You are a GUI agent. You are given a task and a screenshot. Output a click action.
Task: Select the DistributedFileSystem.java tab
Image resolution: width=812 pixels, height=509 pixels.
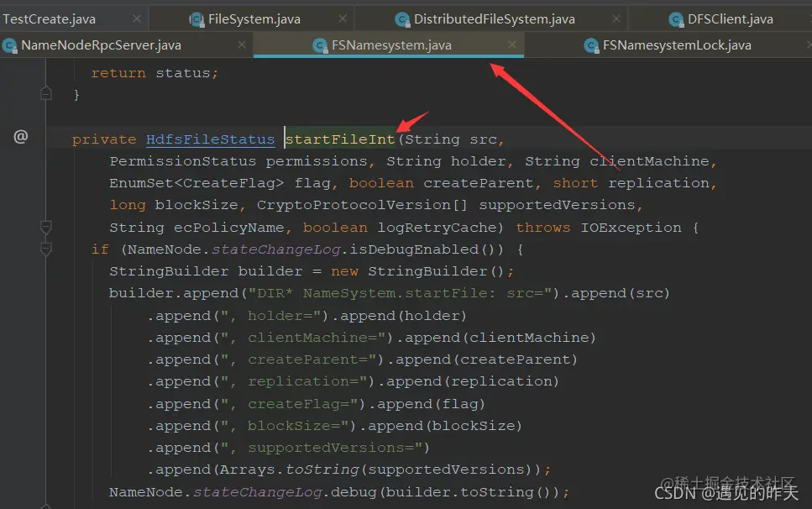click(494, 19)
